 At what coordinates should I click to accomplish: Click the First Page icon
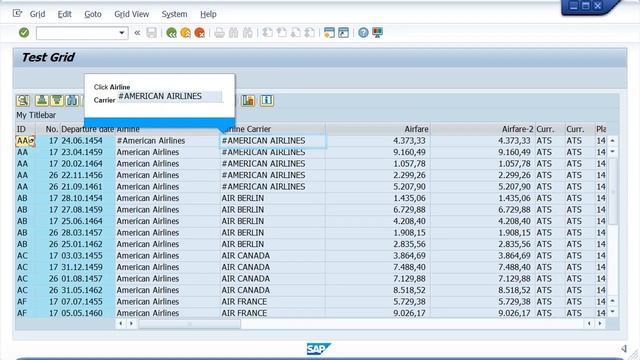click(x=267, y=33)
